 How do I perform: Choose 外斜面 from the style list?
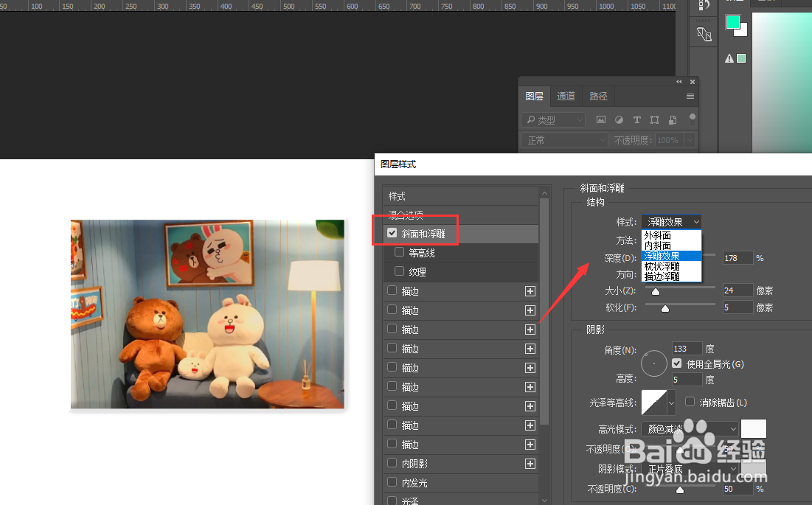point(671,235)
